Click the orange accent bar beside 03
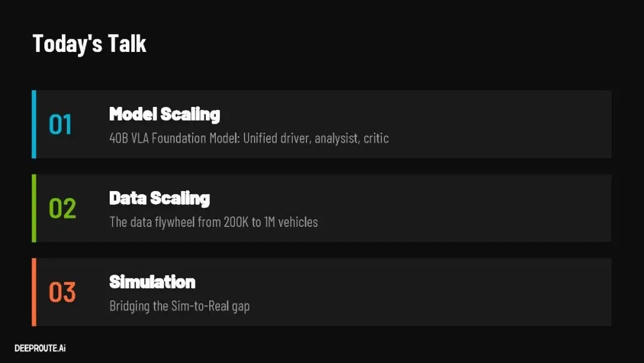This screenshot has width=644, height=363. (34, 292)
